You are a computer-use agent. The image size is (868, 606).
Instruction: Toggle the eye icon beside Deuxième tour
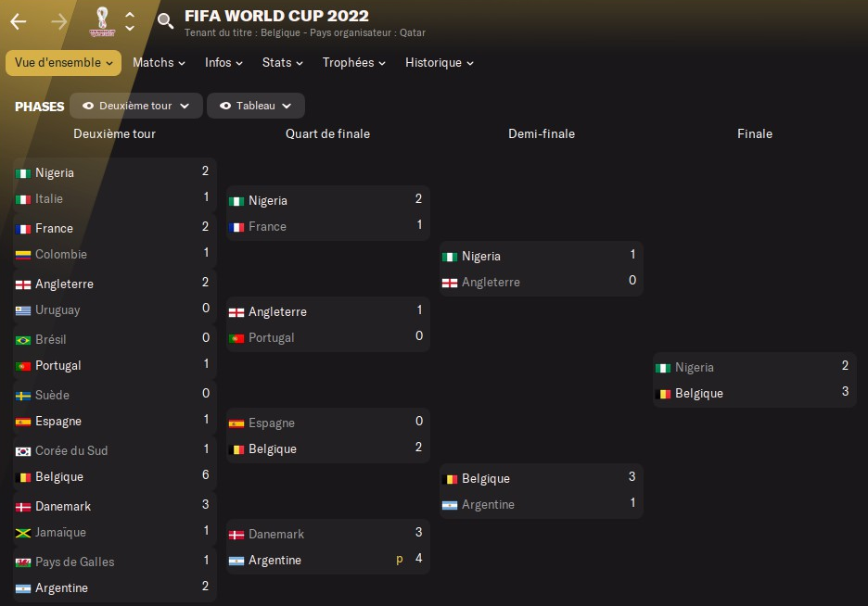(x=88, y=106)
